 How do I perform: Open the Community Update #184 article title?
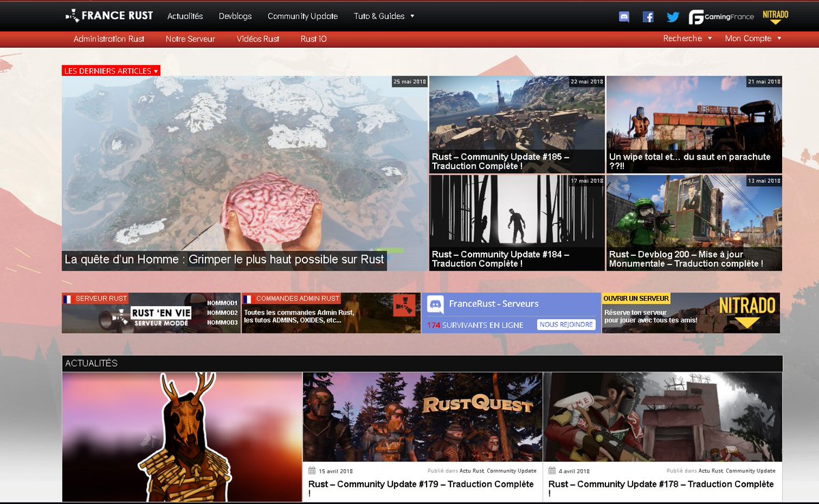coord(500,258)
